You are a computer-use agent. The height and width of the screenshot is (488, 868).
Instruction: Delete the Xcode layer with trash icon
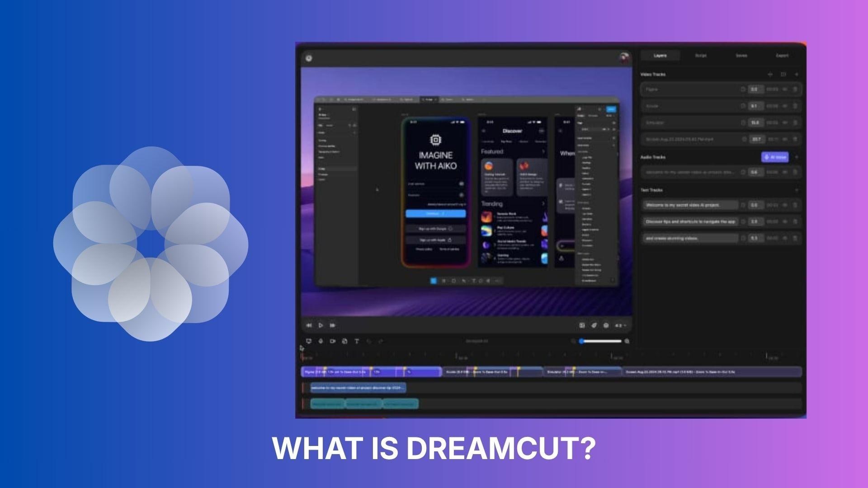795,106
